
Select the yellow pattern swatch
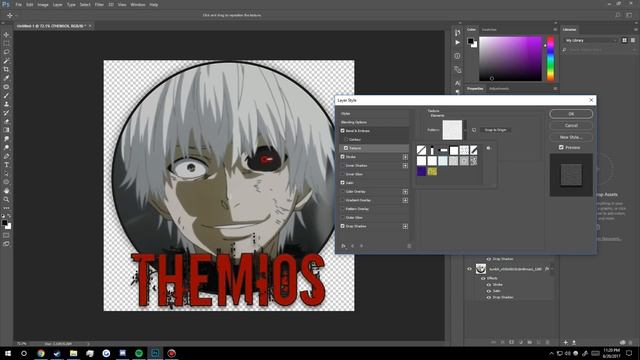432,171
